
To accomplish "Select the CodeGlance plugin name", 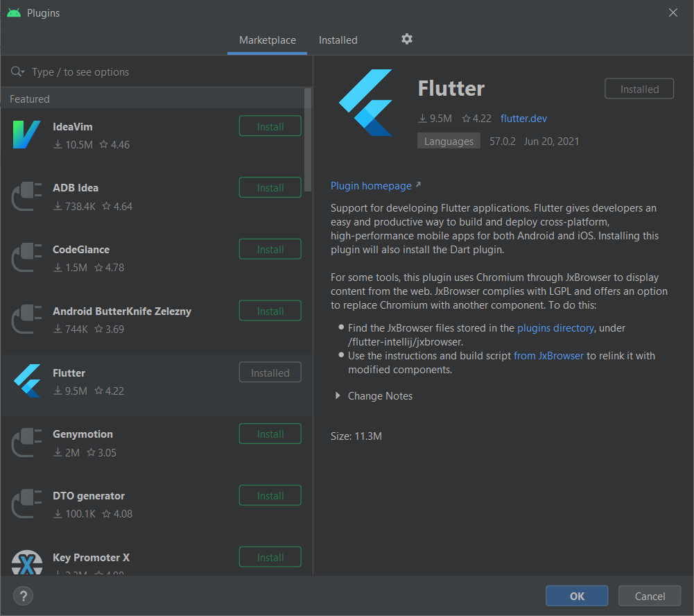I will point(81,249).
